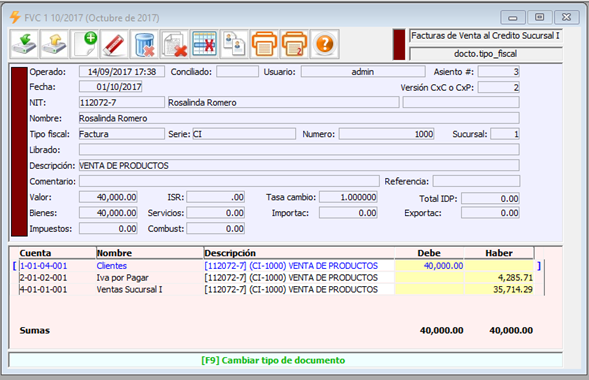Click the dark red swatch beside the toolbar
The image size is (589, 380).
tap(399, 44)
